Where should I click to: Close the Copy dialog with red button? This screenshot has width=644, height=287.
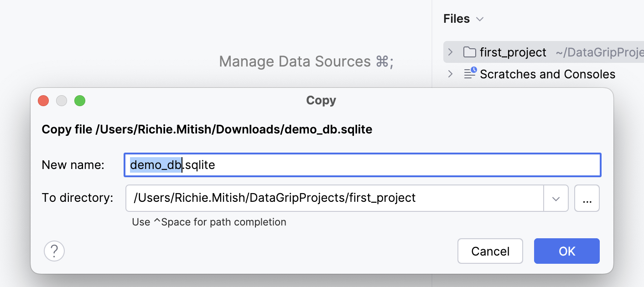click(x=43, y=101)
